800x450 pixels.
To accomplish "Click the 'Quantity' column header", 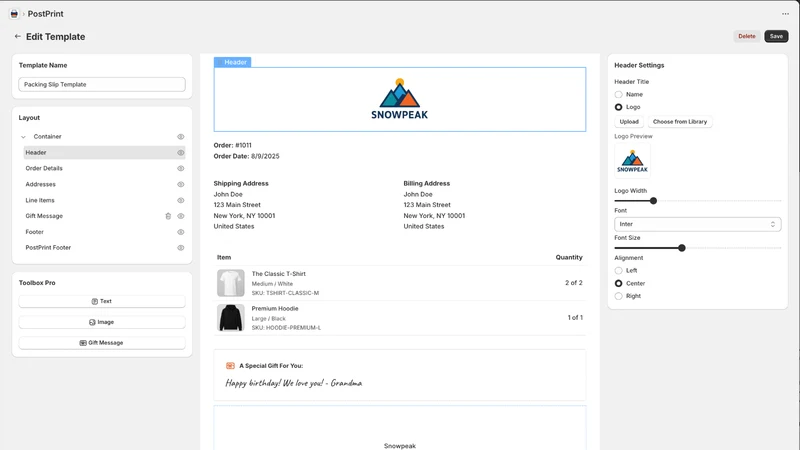I will click(x=569, y=257).
